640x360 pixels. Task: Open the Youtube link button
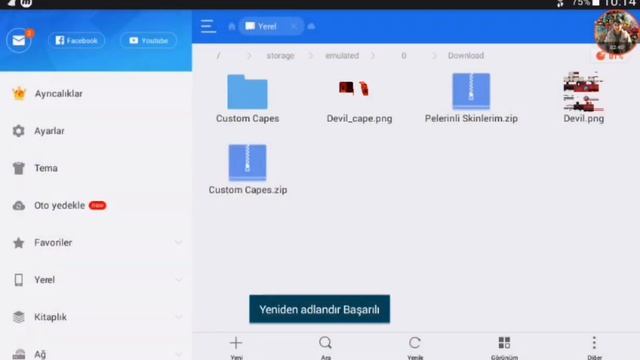[149, 40]
